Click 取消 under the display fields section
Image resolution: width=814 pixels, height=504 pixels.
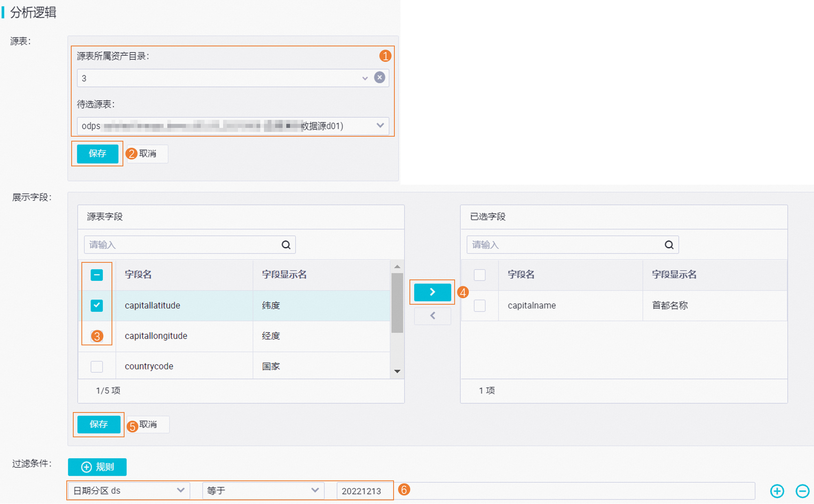pos(148,424)
